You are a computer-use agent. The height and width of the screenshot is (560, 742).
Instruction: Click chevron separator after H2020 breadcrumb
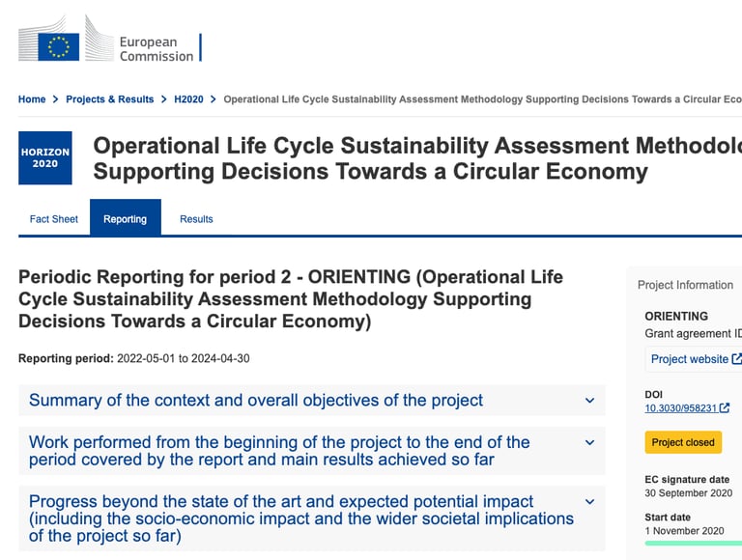(214, 99)
